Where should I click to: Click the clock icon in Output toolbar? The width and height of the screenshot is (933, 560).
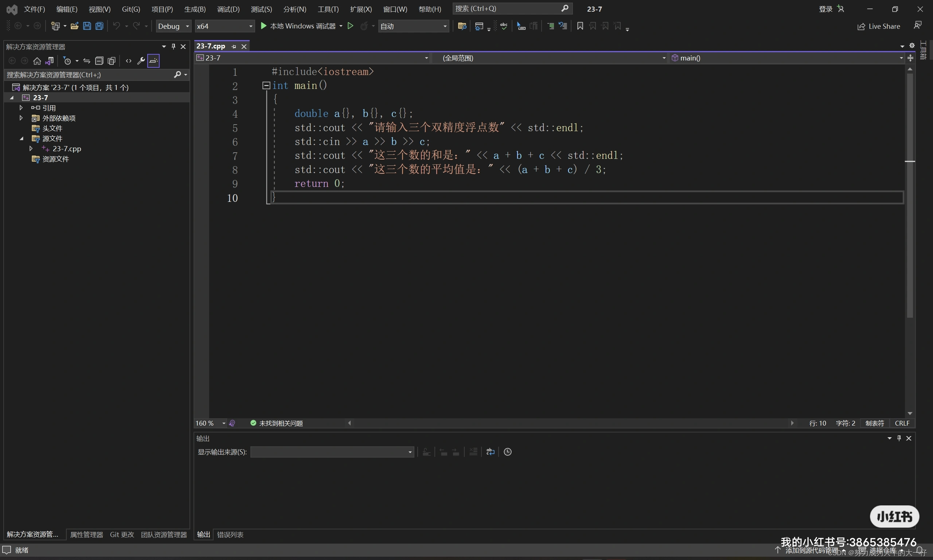508,452
